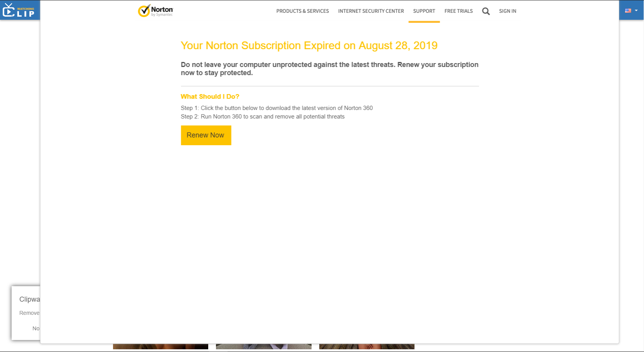
Task: Click the Norton by Symantec logo
Action: click(x=156, y=11)
